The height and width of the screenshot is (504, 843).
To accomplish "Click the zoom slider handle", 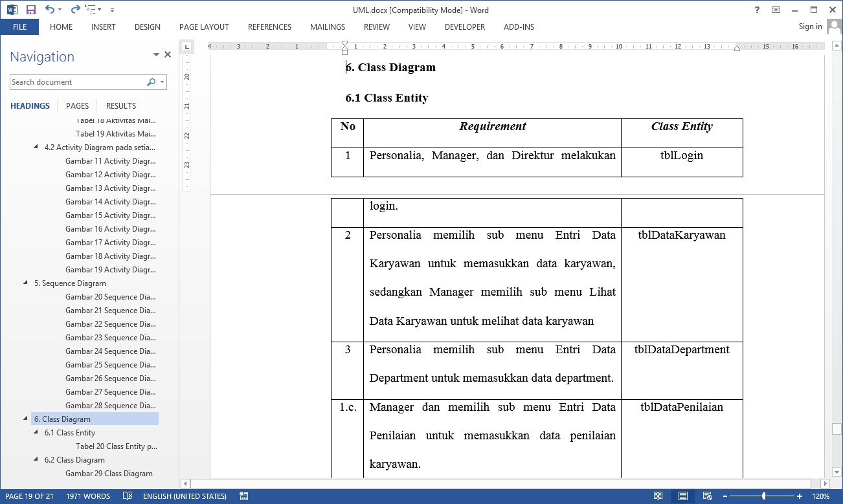I will point(764,496).
